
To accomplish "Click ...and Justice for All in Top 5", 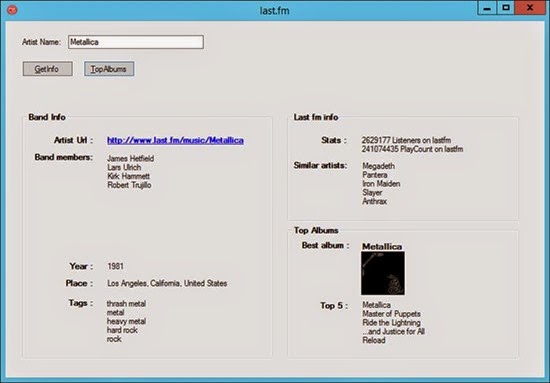I will 394,331.
